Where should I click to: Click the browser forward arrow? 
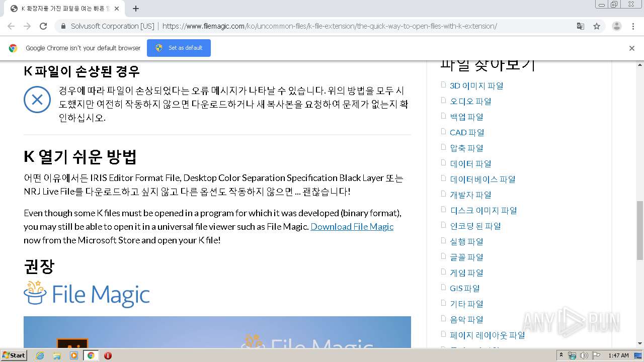(x=27, y=26)
